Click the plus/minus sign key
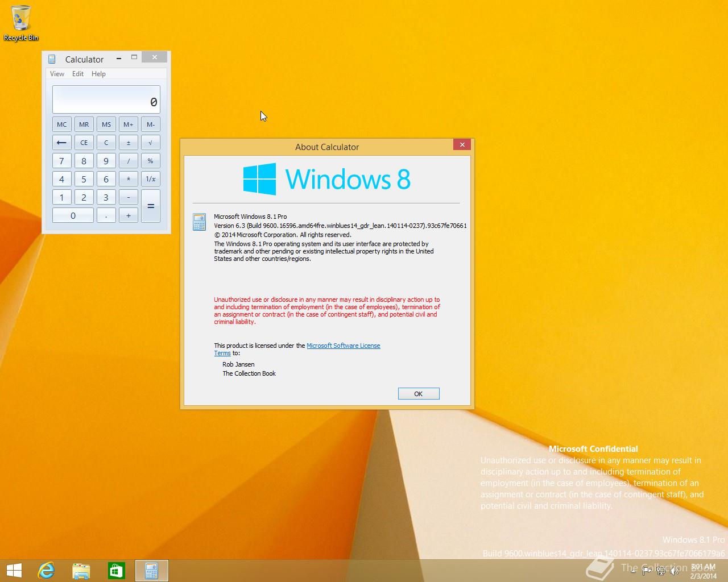Image resolution: width=728 pixels, height=582 pixels. point(129,143)
